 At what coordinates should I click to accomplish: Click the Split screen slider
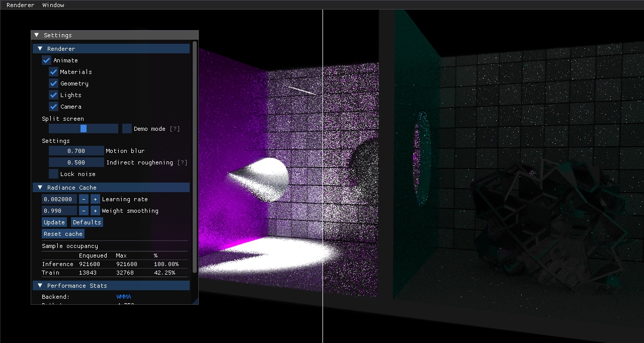[x=84, y=129]
